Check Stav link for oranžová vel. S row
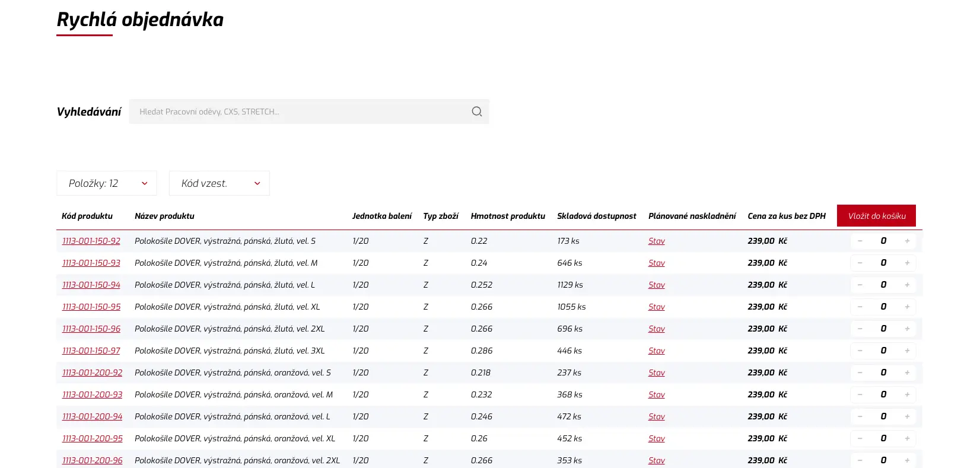This screenshot has height=468, width=980. 656,373
